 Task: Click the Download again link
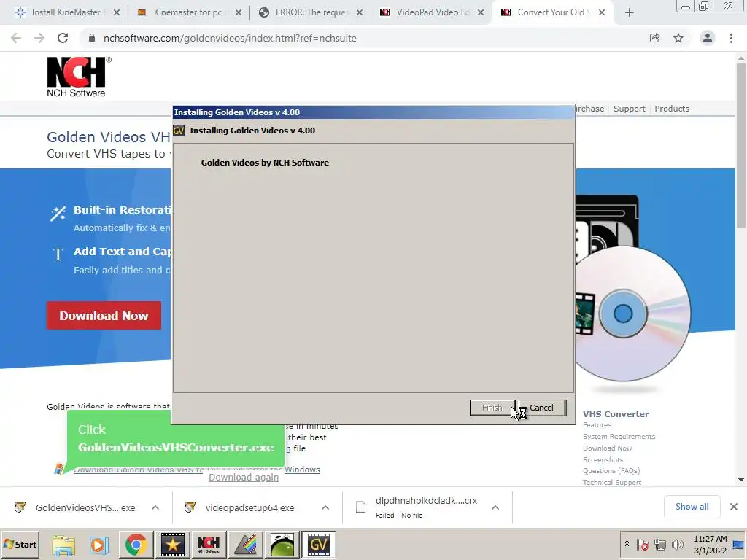(244, 477)
